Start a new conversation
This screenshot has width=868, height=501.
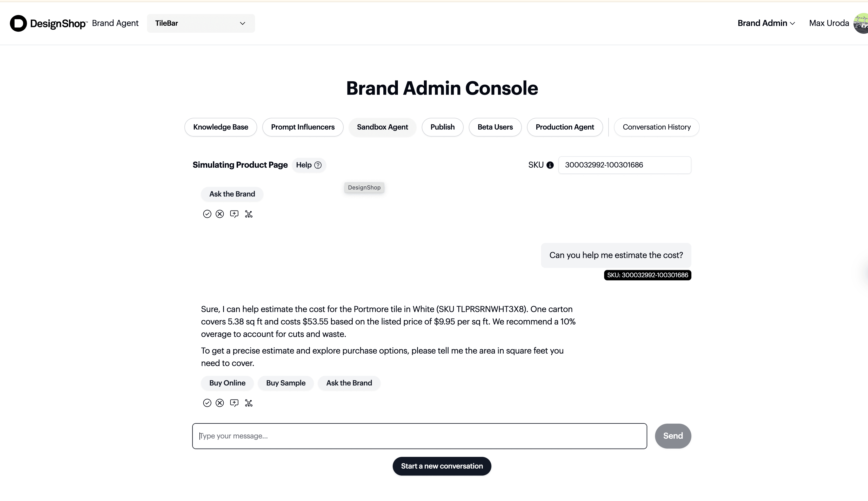click(442, 466)
